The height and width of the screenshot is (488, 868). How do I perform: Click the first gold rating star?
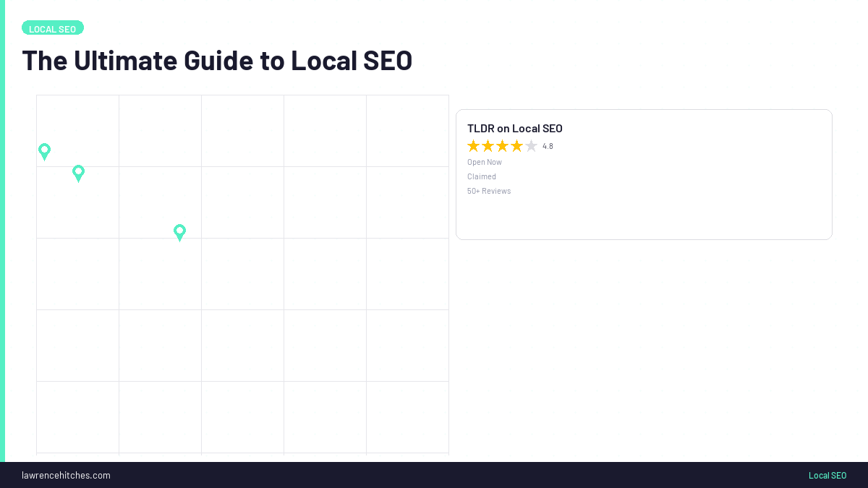tap(474, 146)
